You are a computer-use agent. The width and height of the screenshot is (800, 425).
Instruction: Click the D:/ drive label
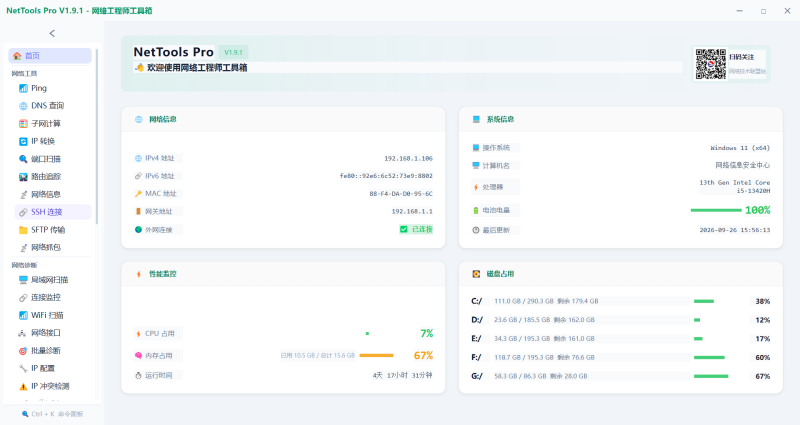[477, 320]
